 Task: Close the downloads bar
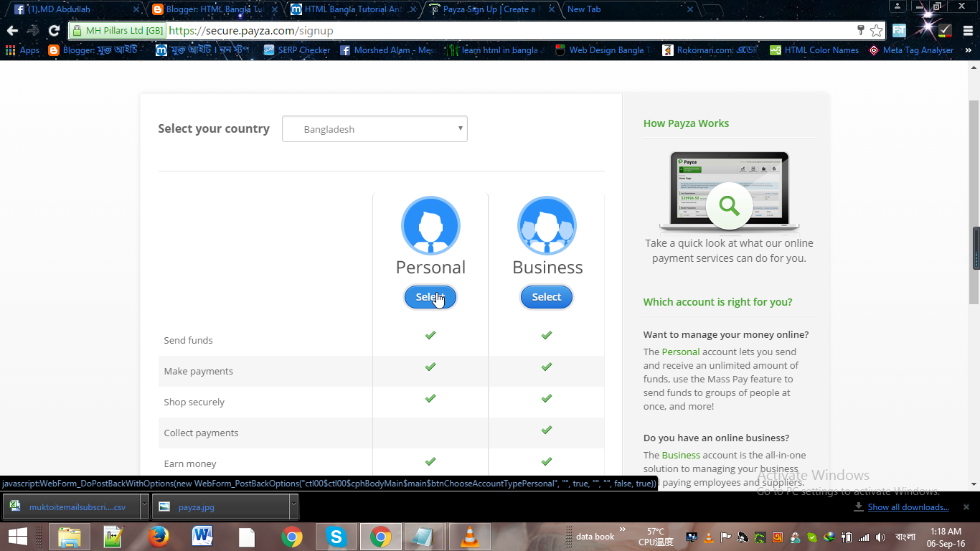coord(966,507)
